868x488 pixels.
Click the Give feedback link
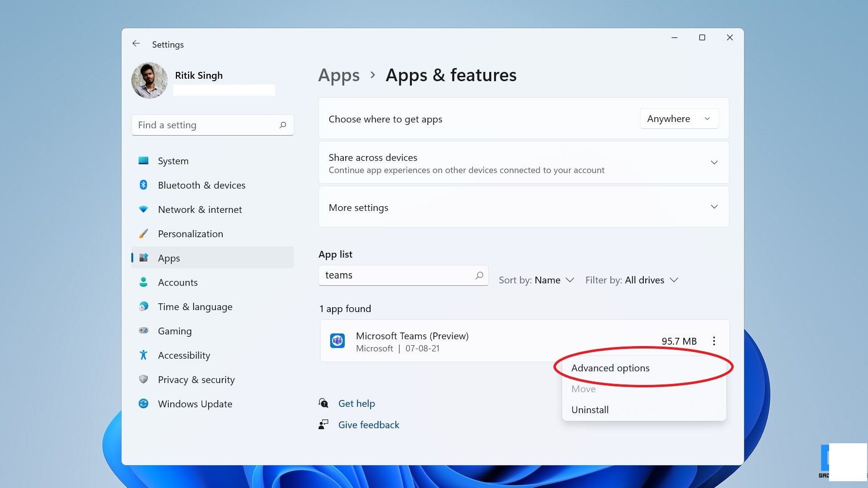[x=369, y=425]
